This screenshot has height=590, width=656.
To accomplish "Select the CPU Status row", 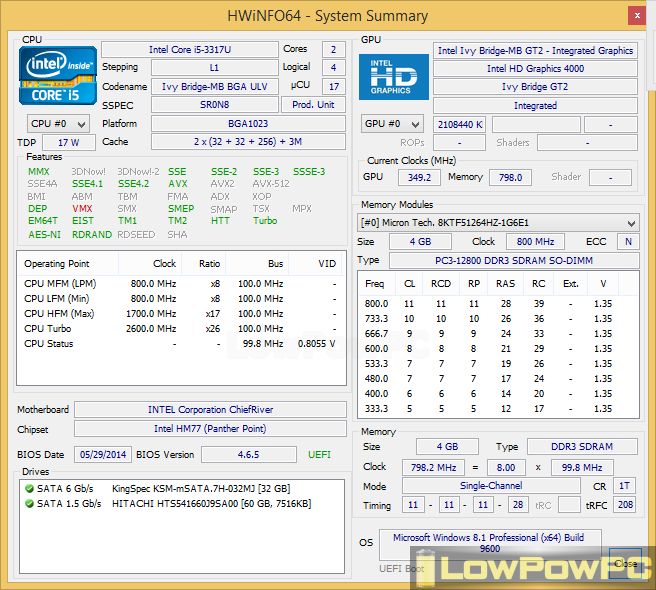I will [181, 344].
